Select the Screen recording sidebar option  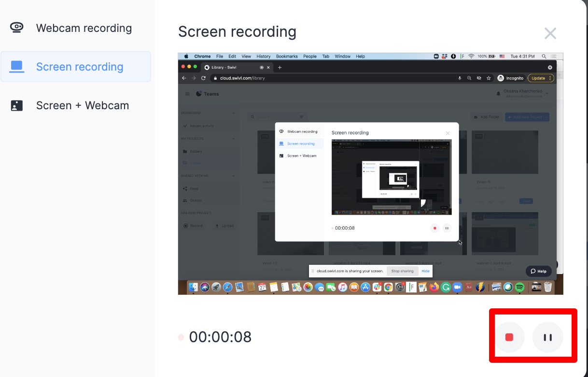click(x=76, y=67)
